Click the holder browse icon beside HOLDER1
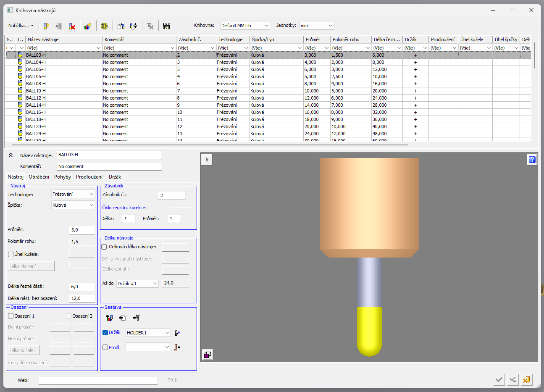 (177, 333)
